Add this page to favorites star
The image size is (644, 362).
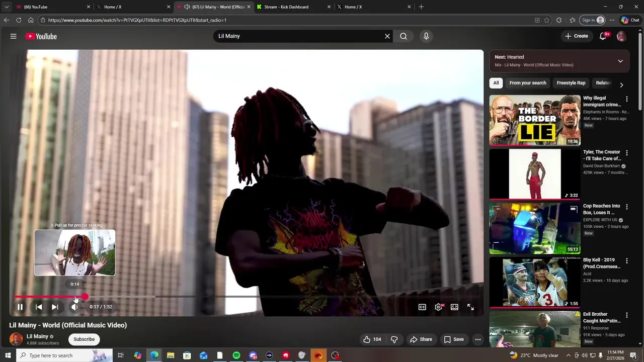[547, 20]
